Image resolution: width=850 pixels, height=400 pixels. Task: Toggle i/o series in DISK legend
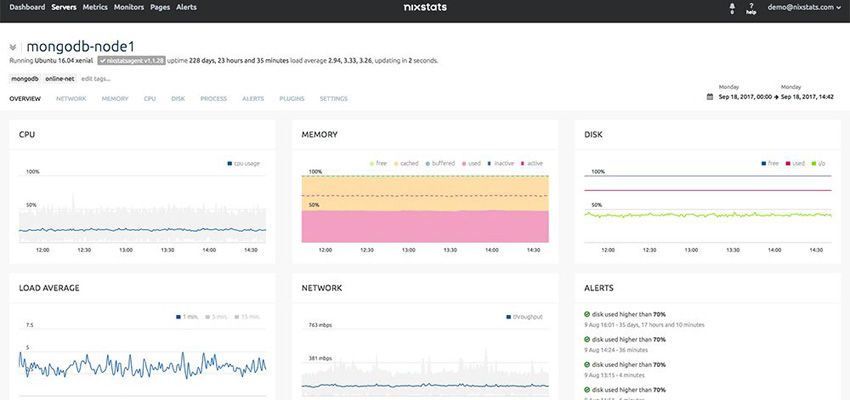coord(818,163)
